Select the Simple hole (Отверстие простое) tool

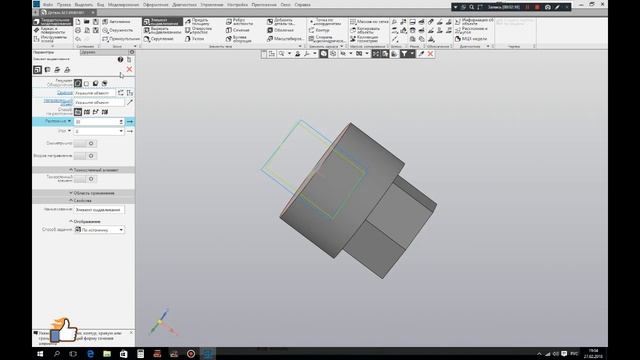(199, 30)
